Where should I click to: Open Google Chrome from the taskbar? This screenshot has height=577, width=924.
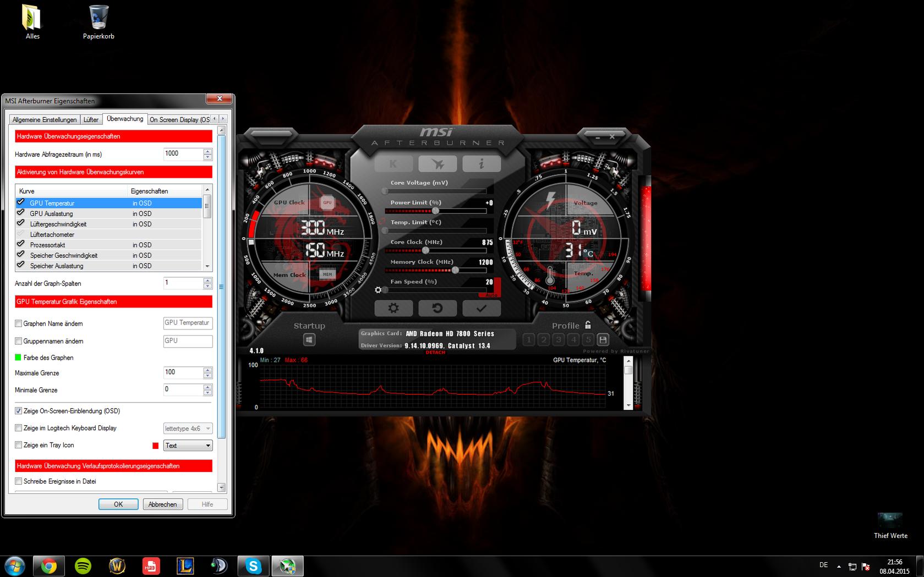click(x=49, y=566)
